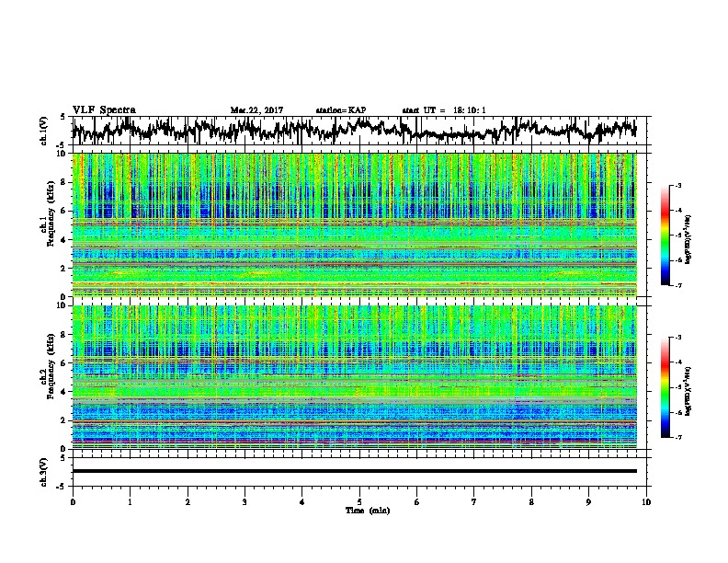
Task: Click the upper color scale bar for ch.1
Action: [x=665, y=236]
